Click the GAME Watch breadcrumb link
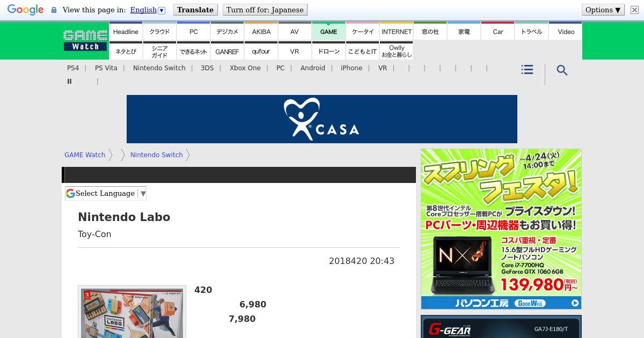This screenshot has width=644, height=338. (85, 155)
